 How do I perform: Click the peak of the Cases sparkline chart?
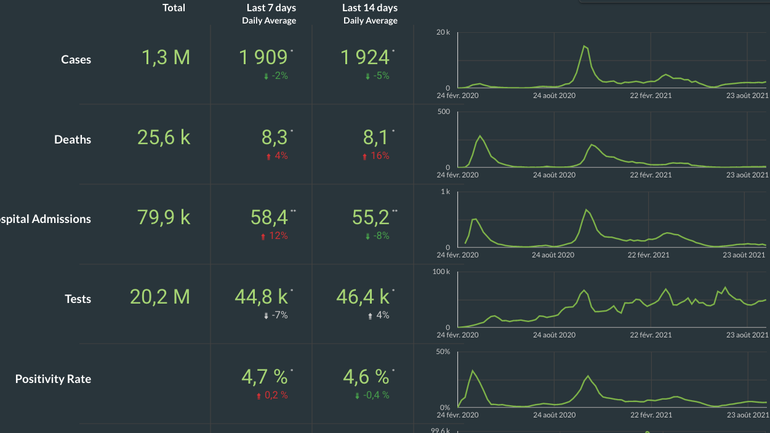(x=584, y=47)
